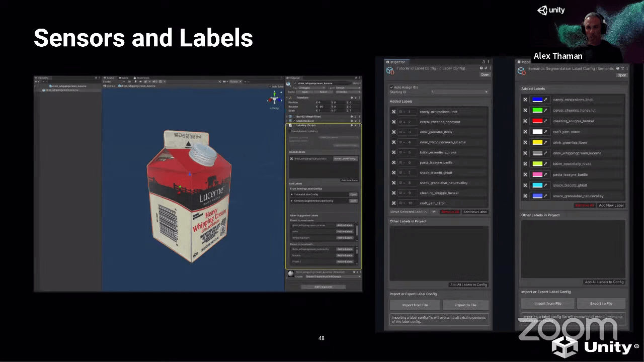Open red color swatch for cleaning_snuggle_henkel

point(537,121)
